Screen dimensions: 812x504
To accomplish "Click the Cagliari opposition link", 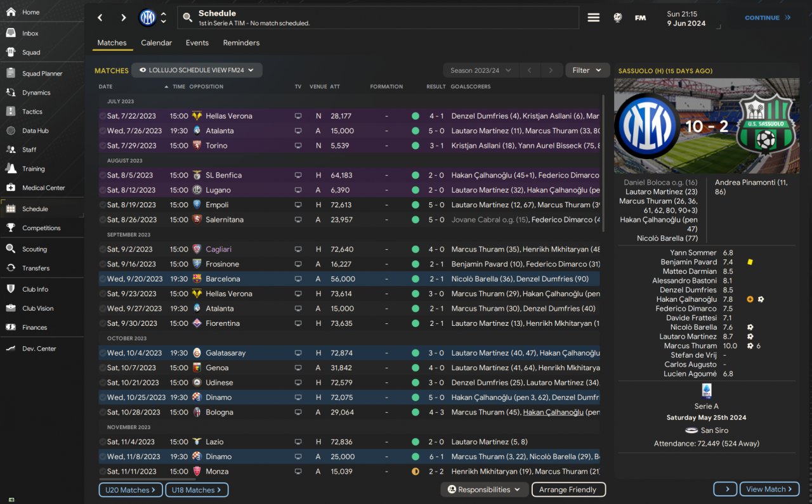I will pyautogui.click(x=219, y=249).
